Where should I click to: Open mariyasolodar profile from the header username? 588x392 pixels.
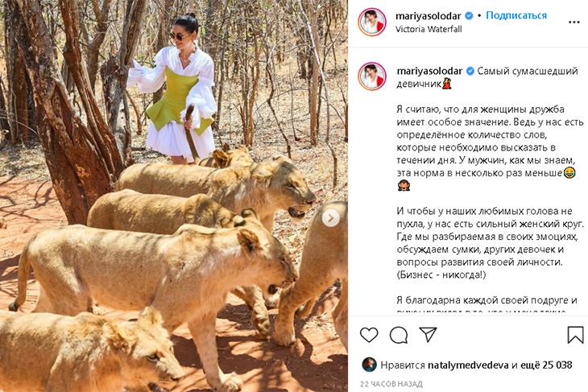429,16
